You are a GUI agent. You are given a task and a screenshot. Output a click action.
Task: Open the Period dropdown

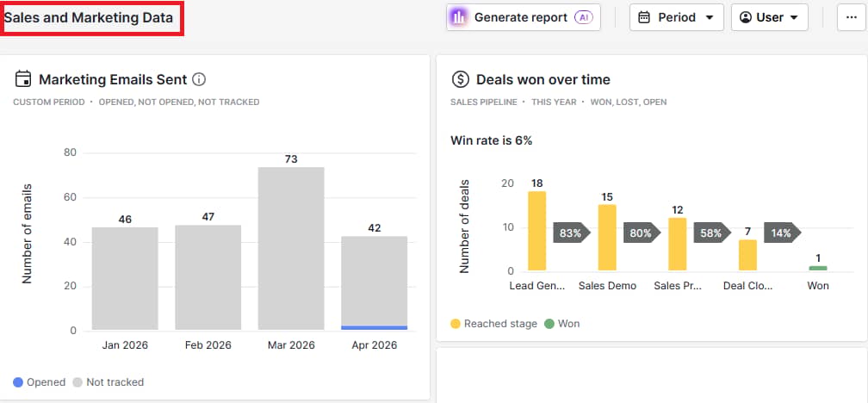[x=677, y=17]
